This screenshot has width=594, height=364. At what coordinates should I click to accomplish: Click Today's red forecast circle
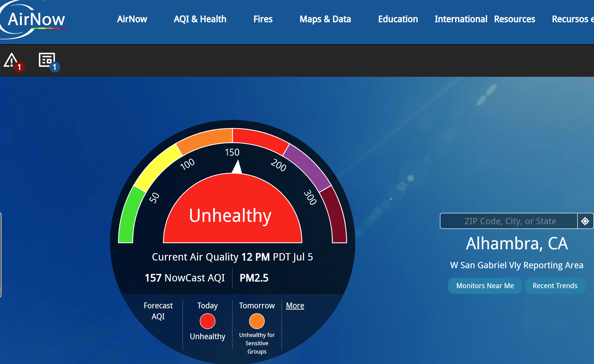207,321
